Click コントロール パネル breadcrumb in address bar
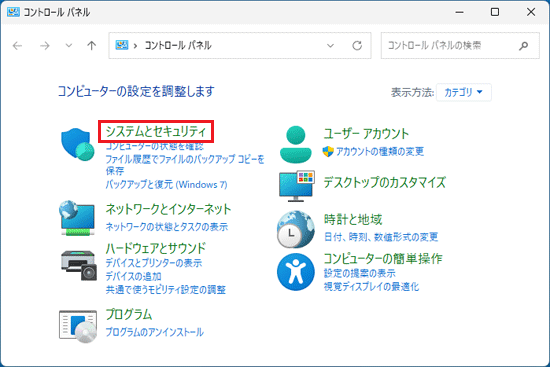 click(x=178, y=46)
